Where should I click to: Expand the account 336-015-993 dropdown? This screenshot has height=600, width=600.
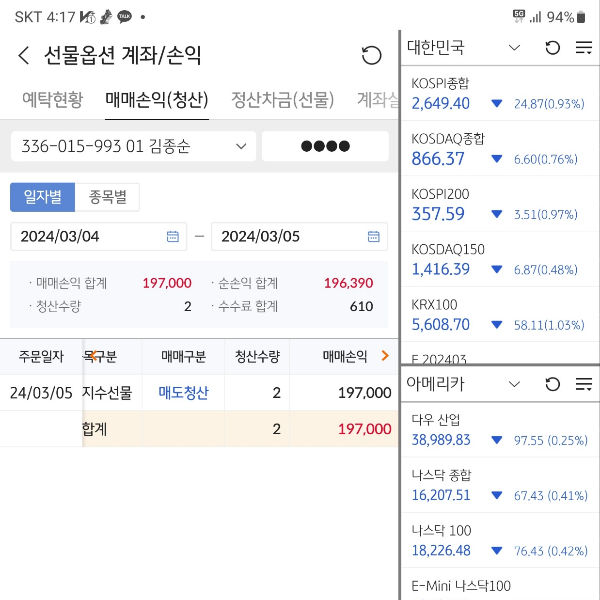click(x=240, y=147)
